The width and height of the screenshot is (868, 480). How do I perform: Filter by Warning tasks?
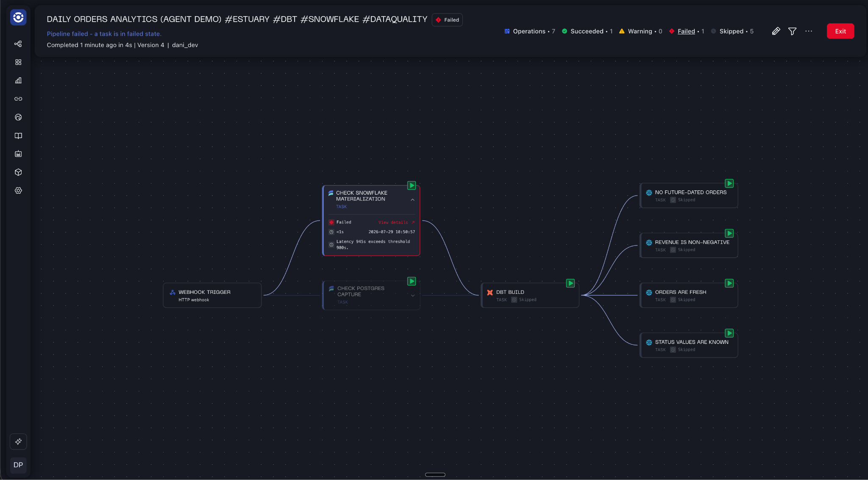coord(640,31)
